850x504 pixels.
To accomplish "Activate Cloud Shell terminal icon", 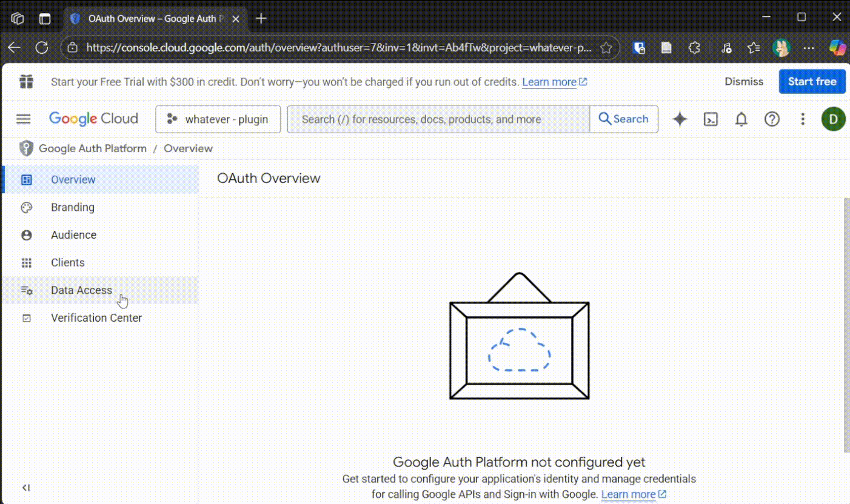I will coord(711,119).
